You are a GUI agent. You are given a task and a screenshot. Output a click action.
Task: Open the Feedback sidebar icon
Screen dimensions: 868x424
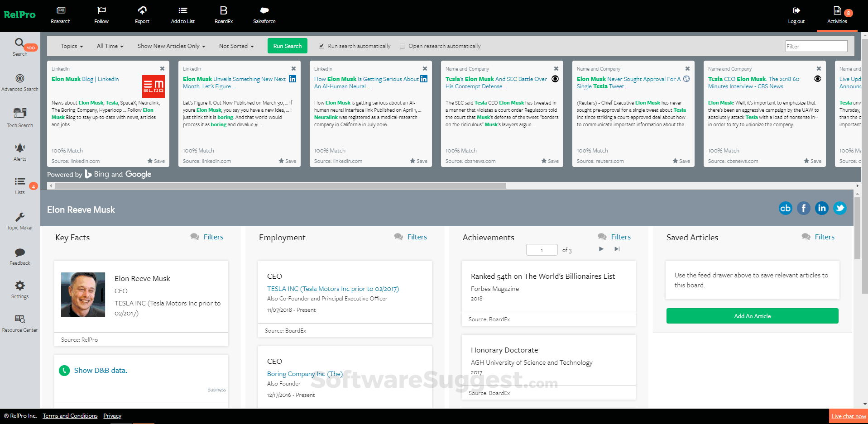[x=19, y=256]
